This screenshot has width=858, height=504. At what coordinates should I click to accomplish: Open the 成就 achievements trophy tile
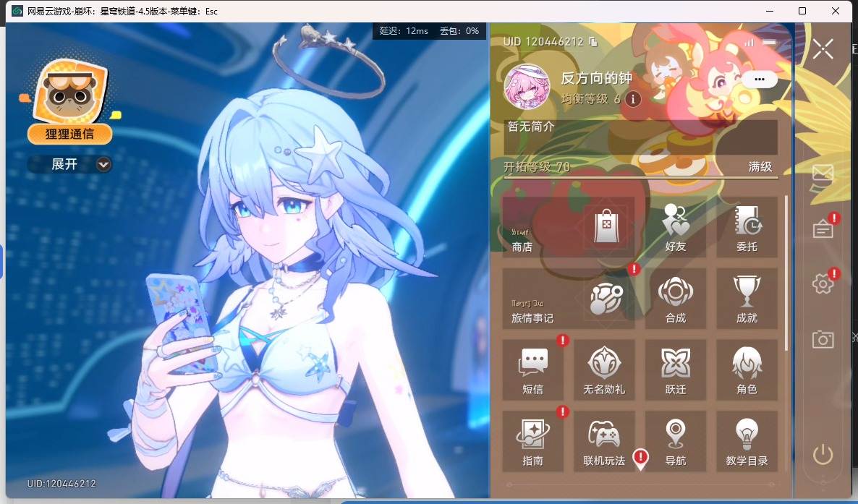747,298
